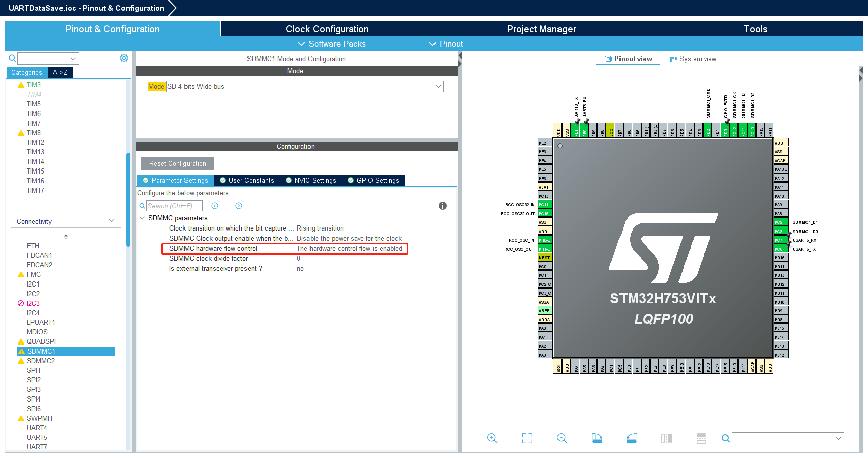
Task: Click the categories list vertical scrollbar
Action: tap(128, 199)
